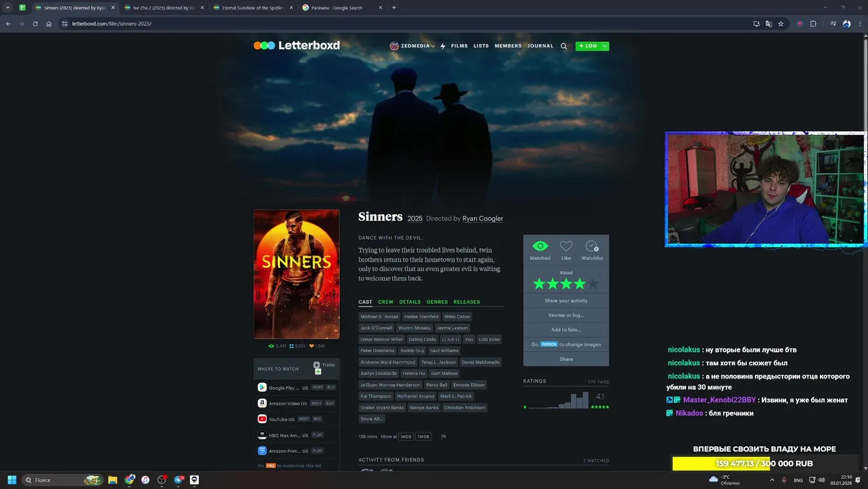Open Amazon Video service icon
The height and width of the screenshot is (489, 868).
[x=262, y=403]
